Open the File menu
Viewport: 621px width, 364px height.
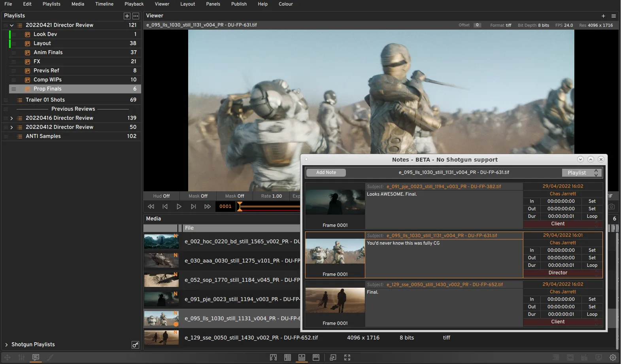point(8,4)
